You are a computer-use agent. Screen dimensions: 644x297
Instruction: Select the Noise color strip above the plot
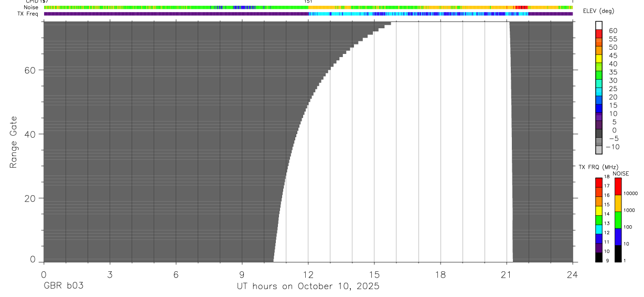[x=308, y=7]
